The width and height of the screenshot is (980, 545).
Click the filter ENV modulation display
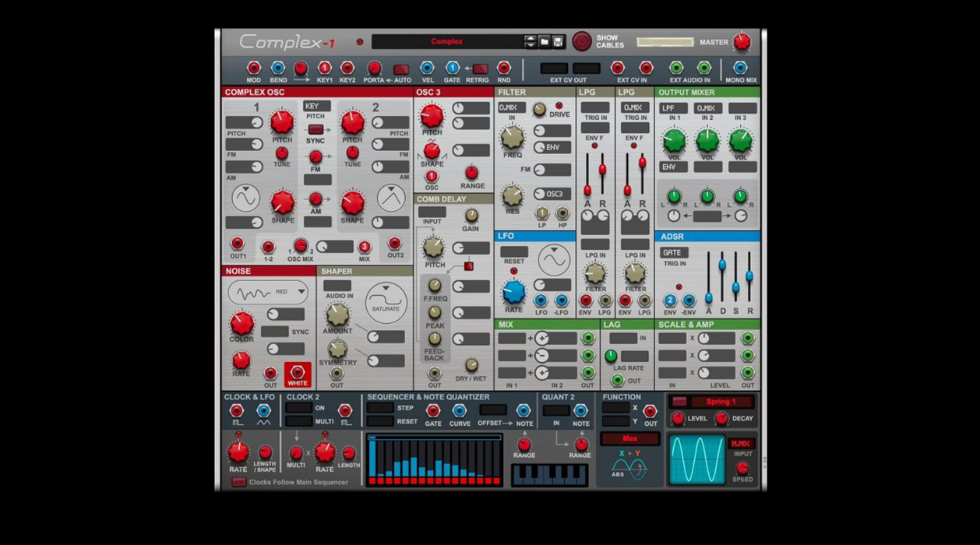pos(552,147)
